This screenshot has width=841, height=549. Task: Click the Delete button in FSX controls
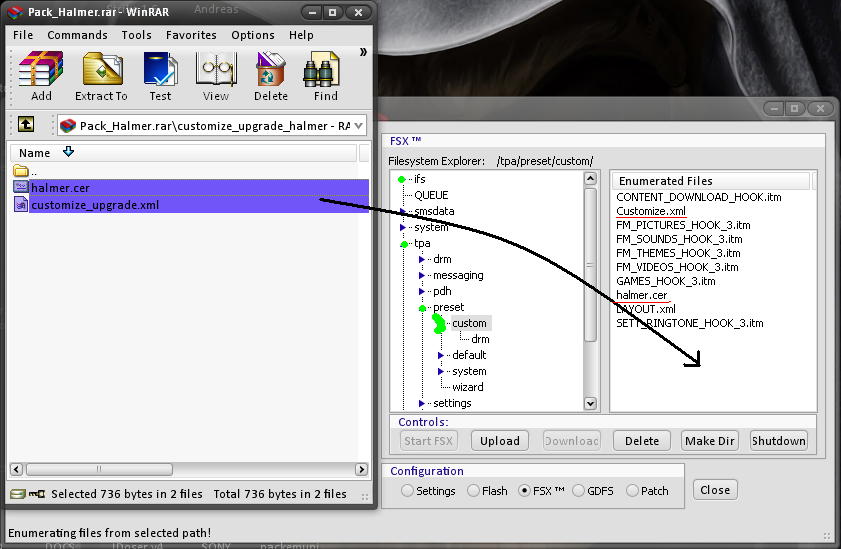point(642,441)
